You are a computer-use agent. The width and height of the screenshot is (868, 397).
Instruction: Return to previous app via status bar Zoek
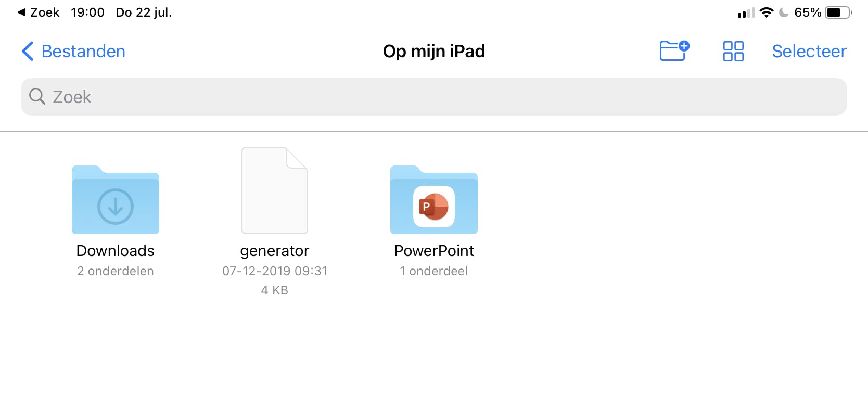tap(39, 12)
